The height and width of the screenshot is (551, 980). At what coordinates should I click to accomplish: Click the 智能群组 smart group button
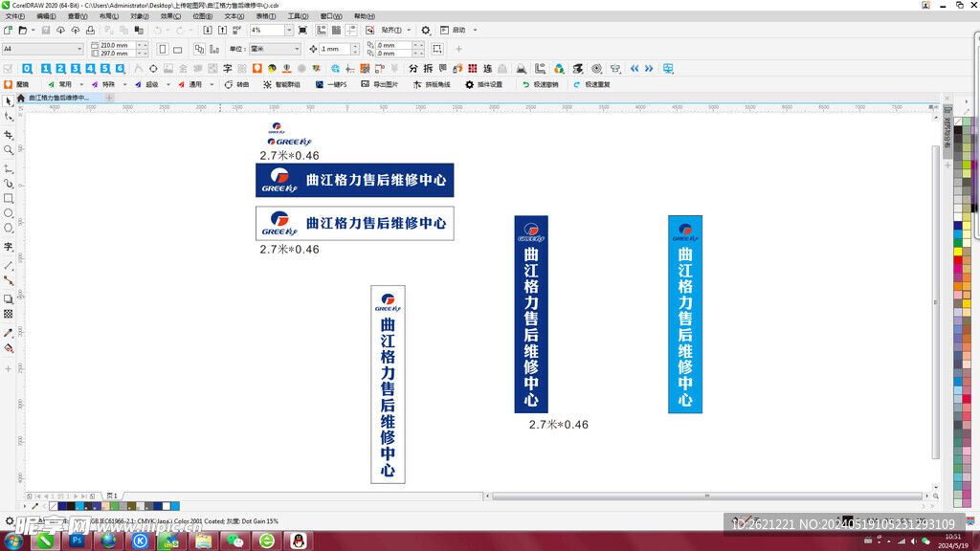coord(282,84)
